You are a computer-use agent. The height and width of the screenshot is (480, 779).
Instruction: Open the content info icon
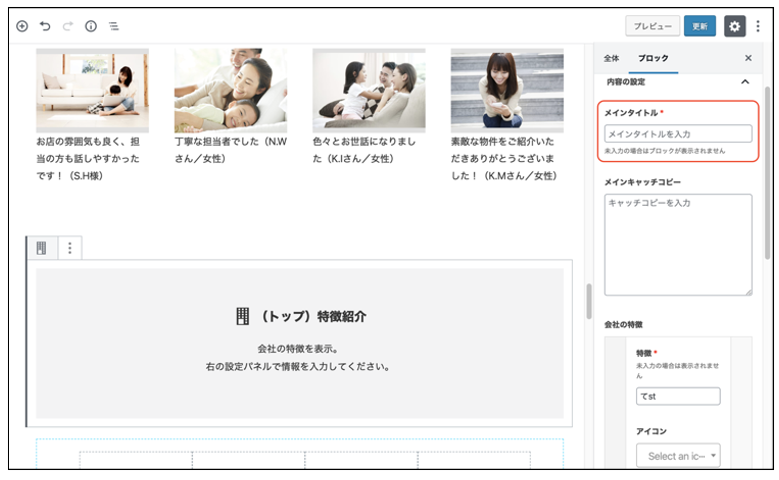point(91,26)
